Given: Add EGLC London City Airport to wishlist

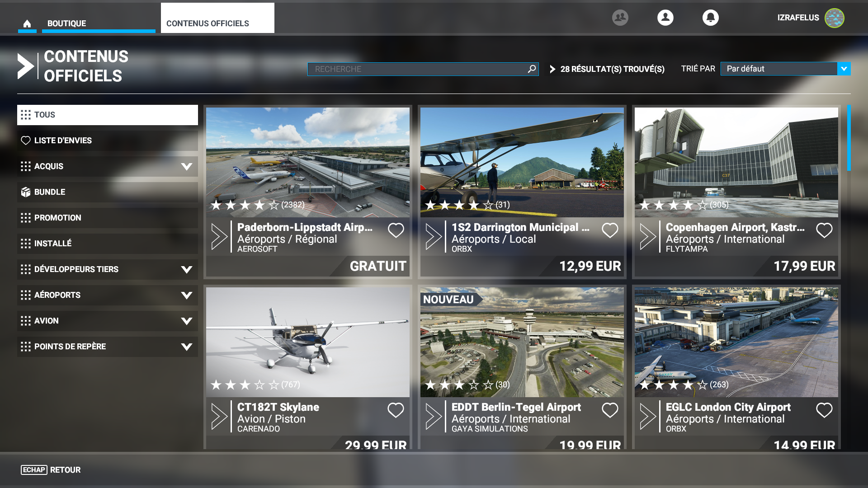Looking at the screenshot, I should point(824,410).
